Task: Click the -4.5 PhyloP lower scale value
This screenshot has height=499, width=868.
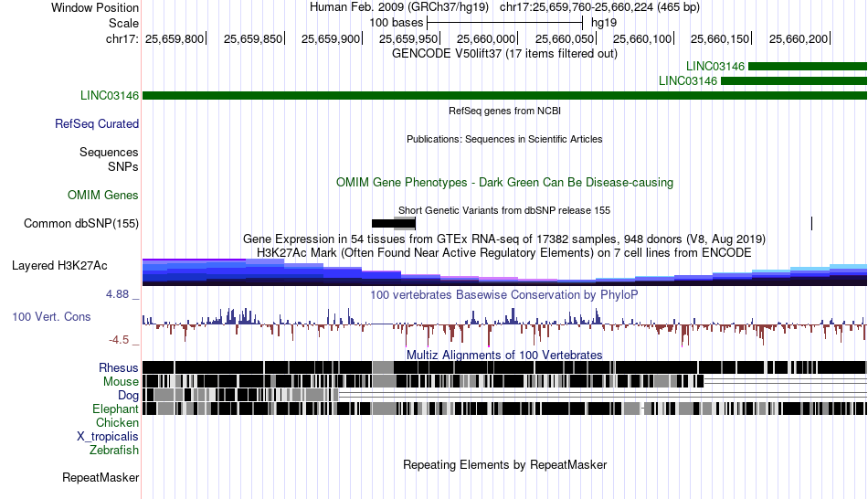Action: pos(119,340)
